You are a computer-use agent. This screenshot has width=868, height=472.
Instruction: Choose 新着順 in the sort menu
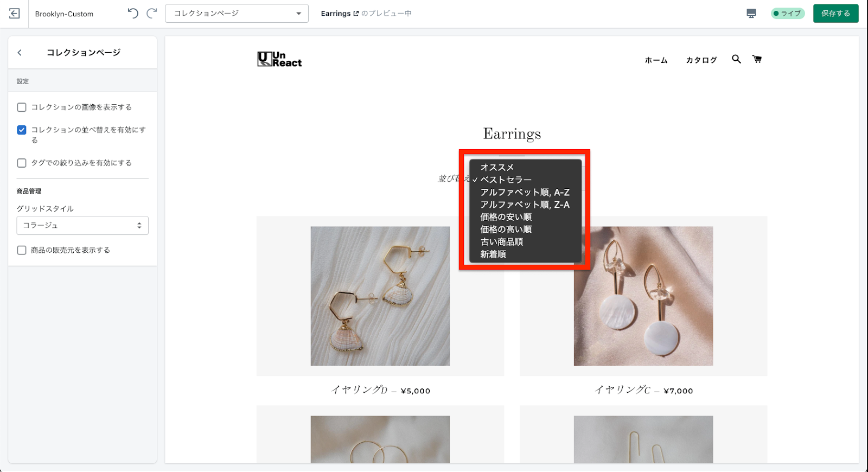tap(493, 254)
